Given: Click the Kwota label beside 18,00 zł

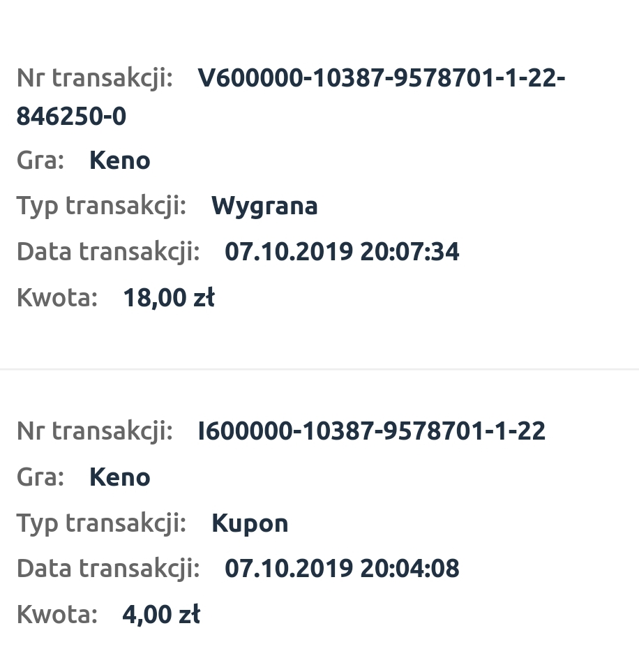Looking at the screenshot, I should tap(57, 298).
